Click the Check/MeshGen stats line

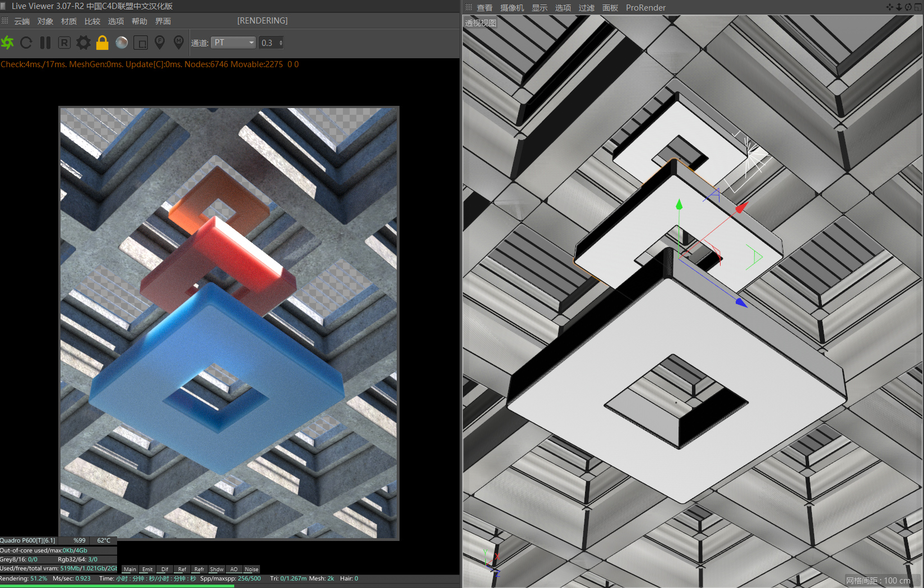150,64
